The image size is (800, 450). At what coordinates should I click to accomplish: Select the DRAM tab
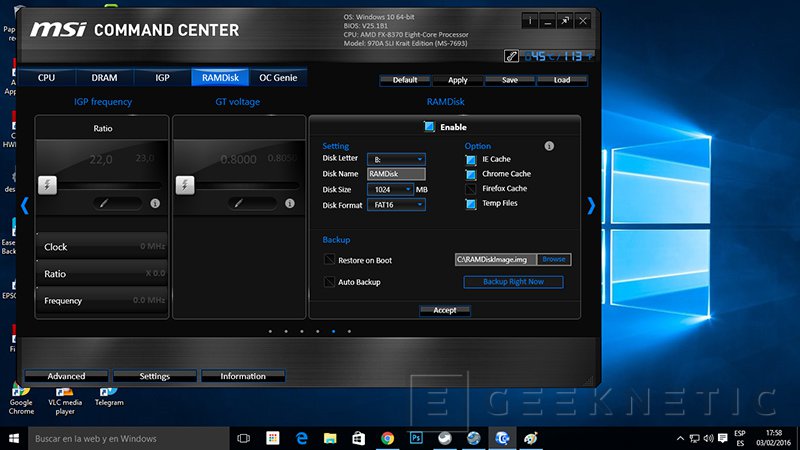pos(104,77)
